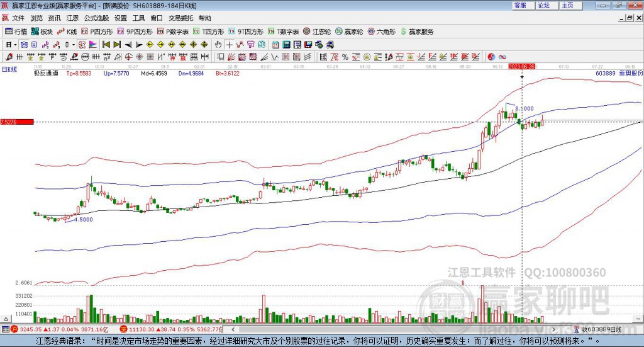Activate the crosshair cursor tool
644x347 pixels.
click(229, 45)
